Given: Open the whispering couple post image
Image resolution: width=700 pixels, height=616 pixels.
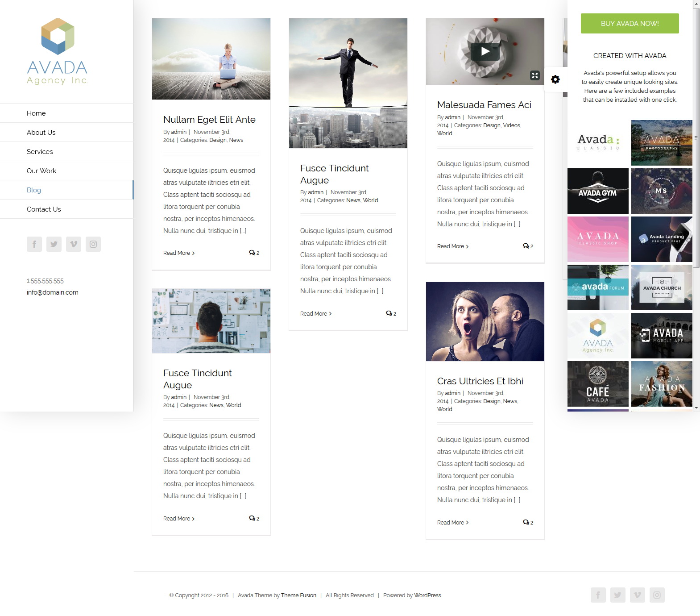Looking at the screenshot, I should point(485,321).
